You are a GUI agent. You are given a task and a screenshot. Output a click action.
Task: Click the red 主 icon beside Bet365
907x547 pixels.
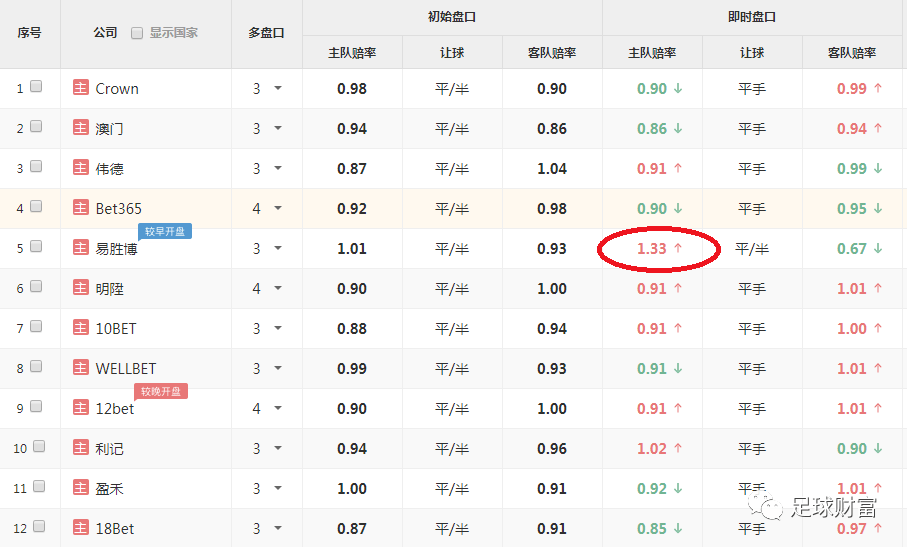[x=80, y=208]
